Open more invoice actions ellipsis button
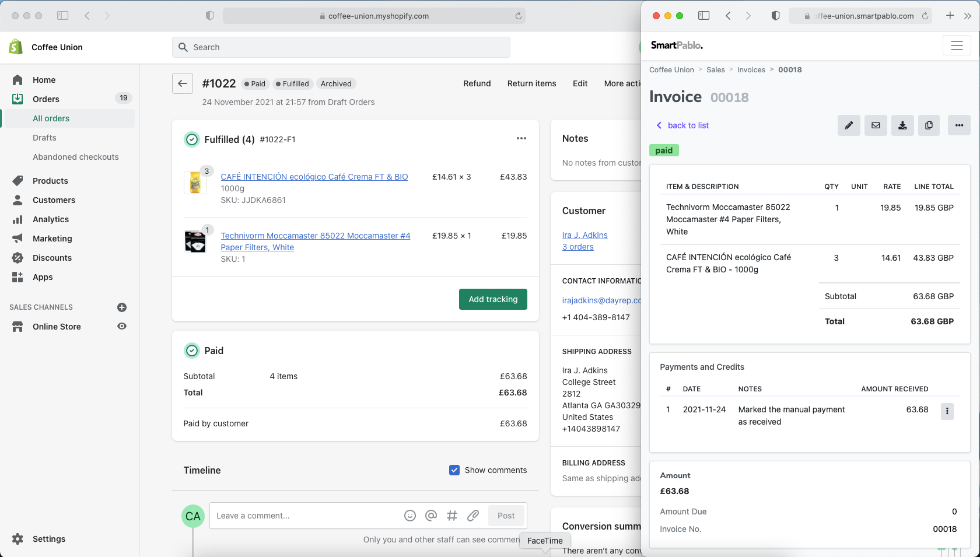This screenshot has height=557, width=980. pos(959,125)
